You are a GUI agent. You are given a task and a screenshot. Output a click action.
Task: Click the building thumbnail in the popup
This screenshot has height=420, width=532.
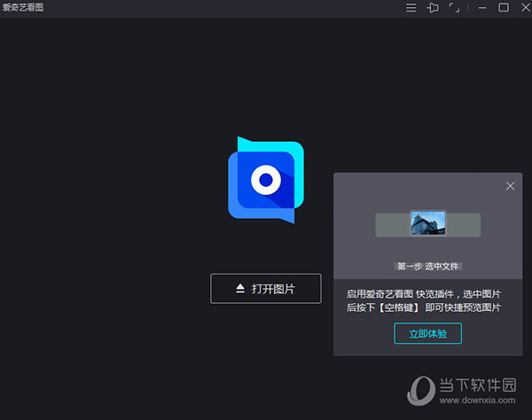(428, 222)
